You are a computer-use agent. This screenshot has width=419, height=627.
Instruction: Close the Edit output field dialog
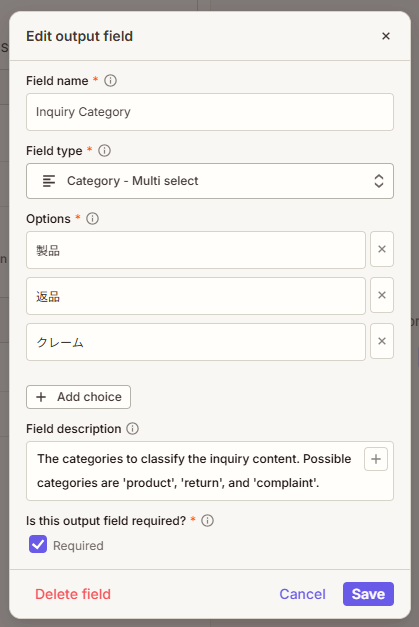coord(386,36)
